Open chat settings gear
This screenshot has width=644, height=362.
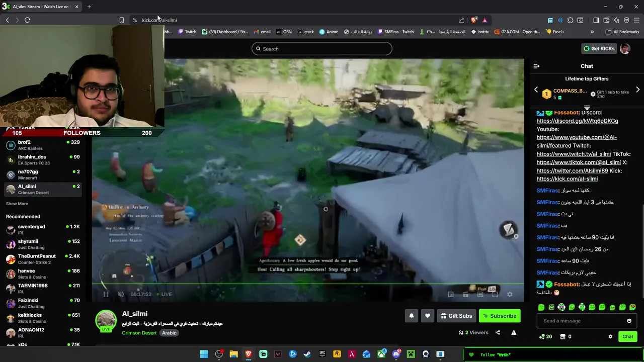coord(610,336)
